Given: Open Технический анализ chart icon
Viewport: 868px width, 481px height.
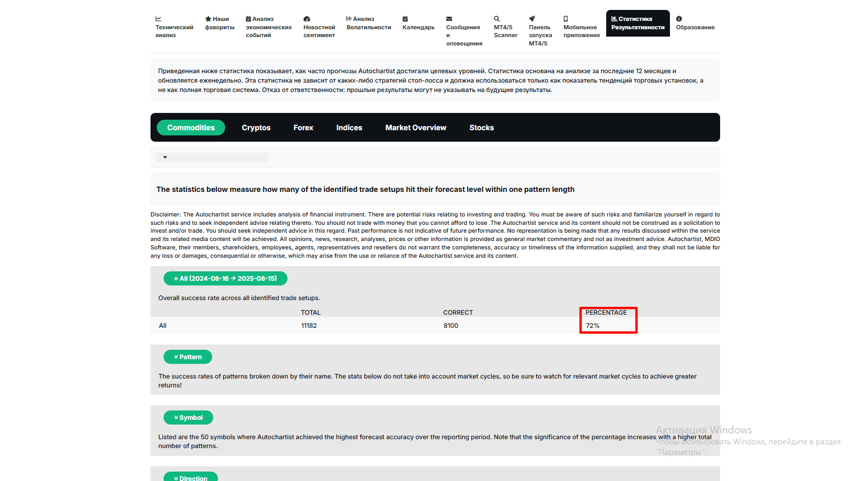Looking at the screenshot, I should click(x=158, y=19).
